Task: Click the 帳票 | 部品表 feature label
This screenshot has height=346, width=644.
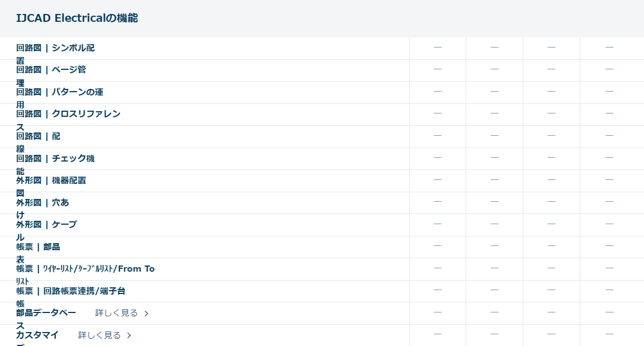Action: 38,247
